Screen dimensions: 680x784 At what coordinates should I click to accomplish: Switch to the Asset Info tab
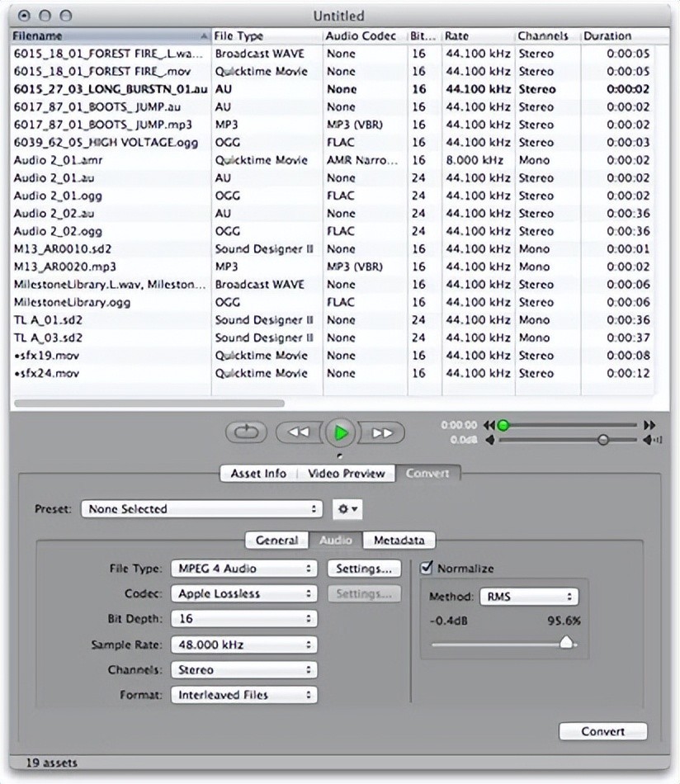click(x=258, y=474)
